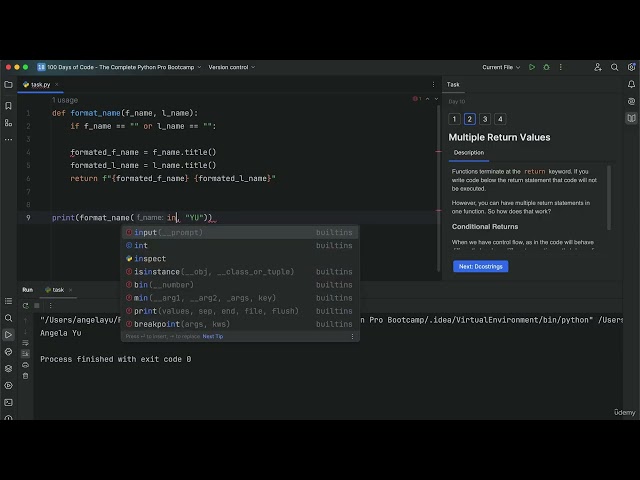This screenshot has height=480, width=640.
Task: Open Notifications bell icon
Action: 631,84
